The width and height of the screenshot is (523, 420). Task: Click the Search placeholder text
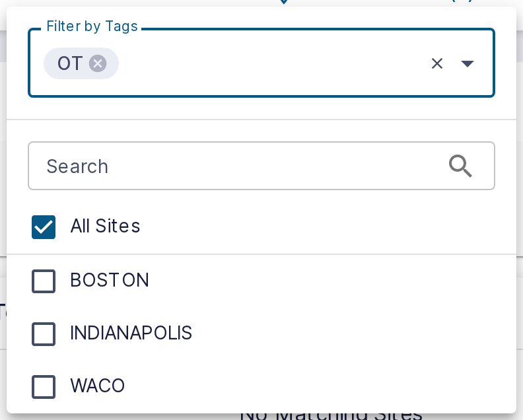tap(77, 166)
